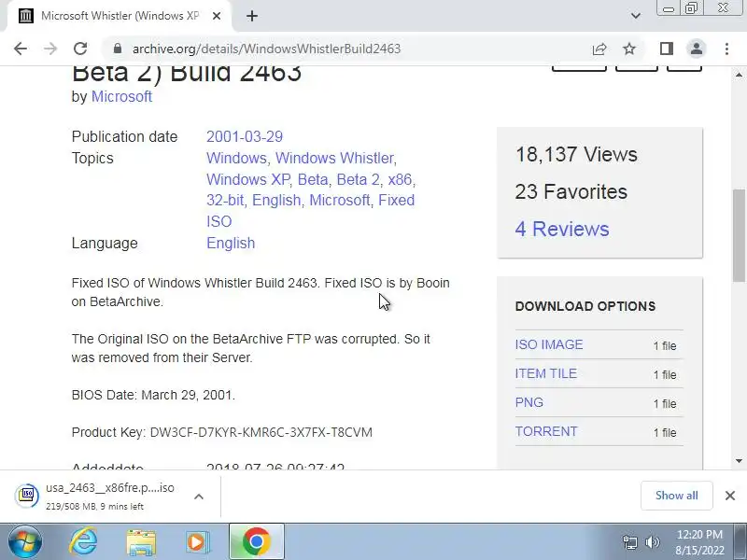Screen dimensions: 747x560
Task: Click the BIOS Date March 29, 2001 text
Action: (153, 395)
